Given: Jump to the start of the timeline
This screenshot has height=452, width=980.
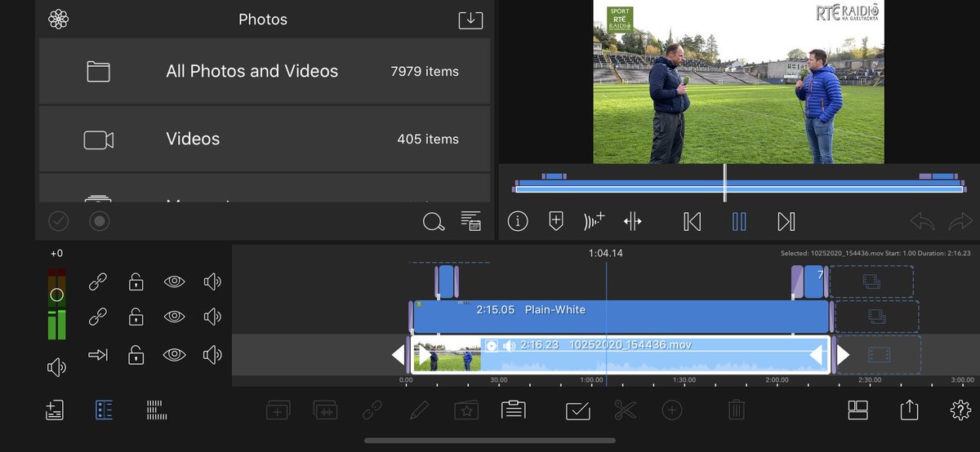Looking at the screenshot, I should 693,221.
